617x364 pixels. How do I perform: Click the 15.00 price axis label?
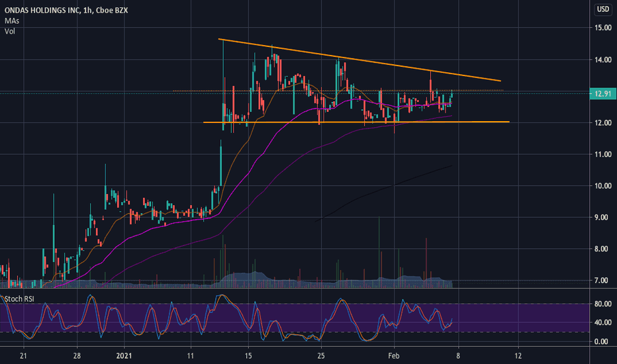603,28
